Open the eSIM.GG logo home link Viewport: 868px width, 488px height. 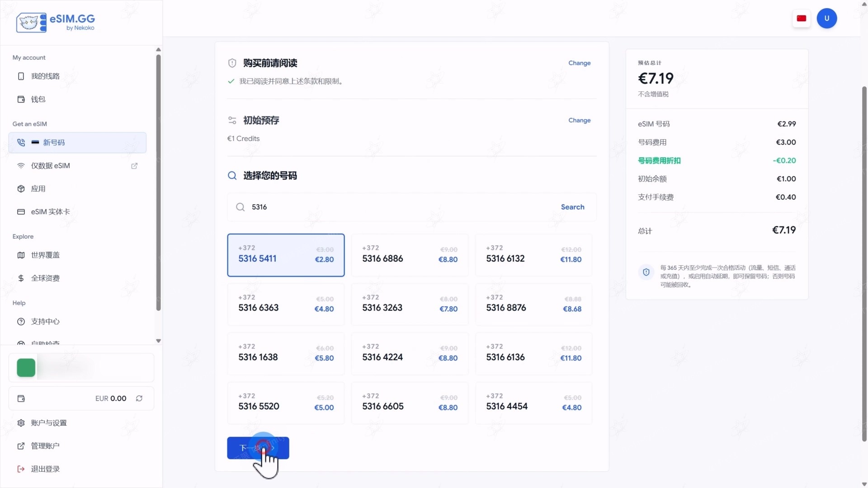tap(56, 22)
